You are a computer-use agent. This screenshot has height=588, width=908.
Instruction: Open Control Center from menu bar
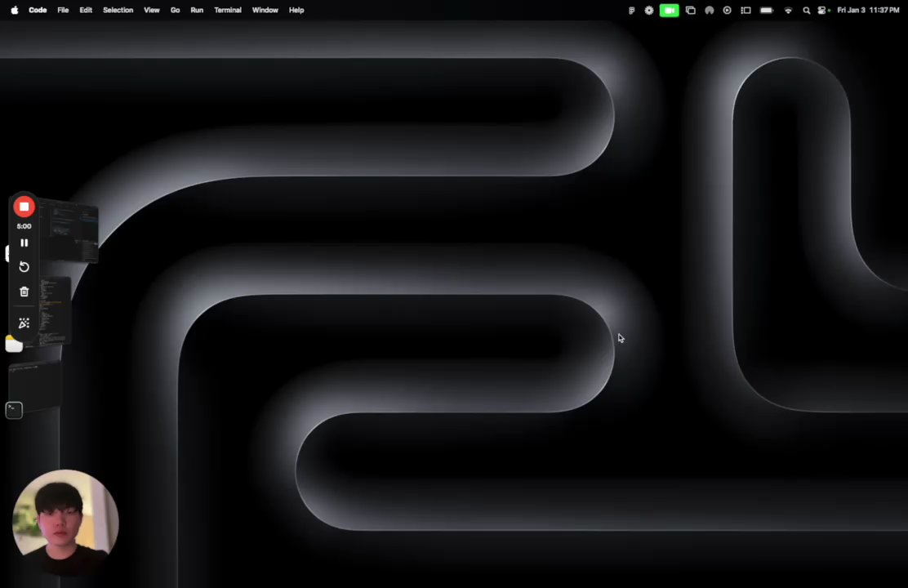822,11
